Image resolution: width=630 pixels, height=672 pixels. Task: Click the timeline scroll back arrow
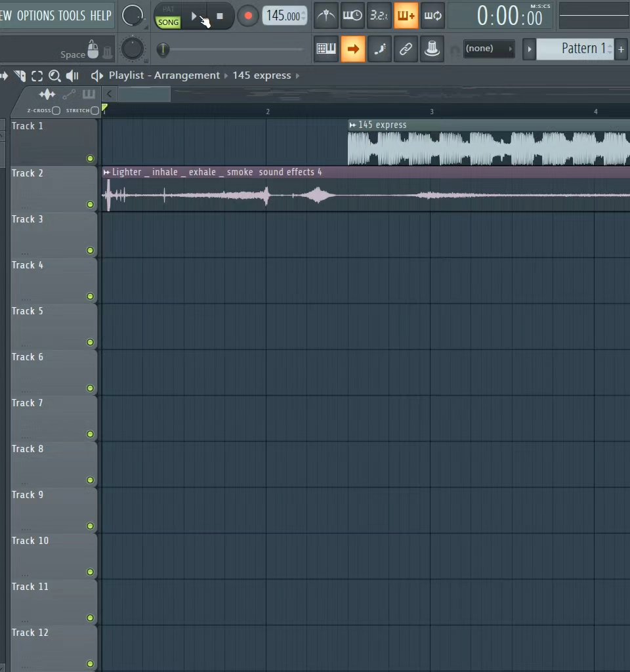tap(110, 94)
